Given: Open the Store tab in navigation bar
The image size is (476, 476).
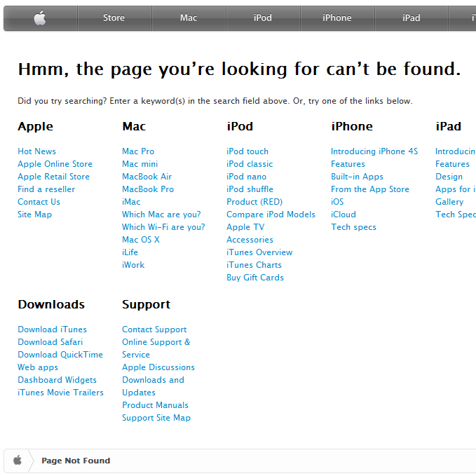Looking at the screenshot, I should (114, 18).
